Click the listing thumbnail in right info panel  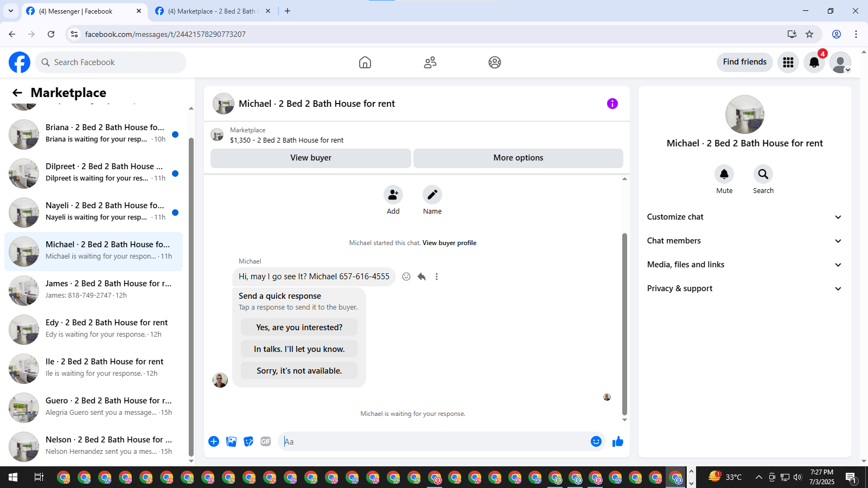[x=745, y=114]
